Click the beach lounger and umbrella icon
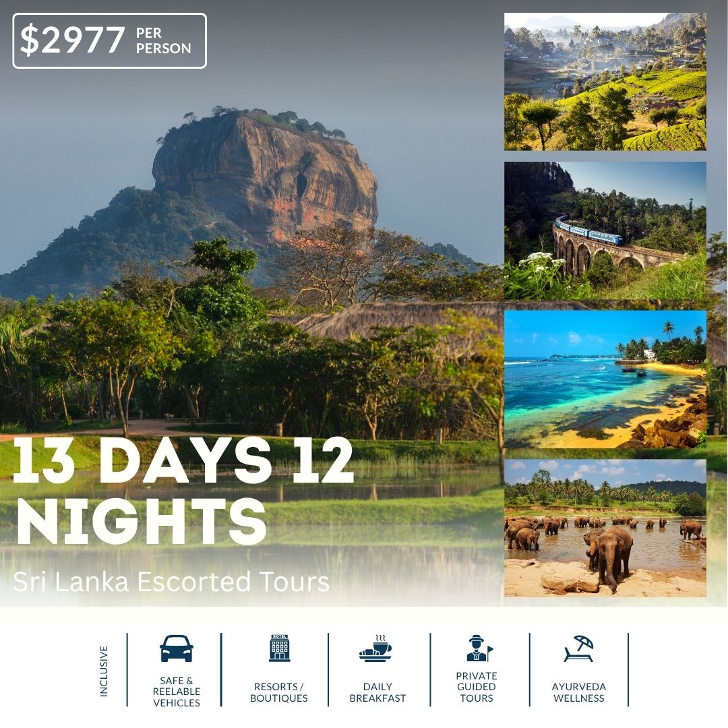 [x=578, y=648]
